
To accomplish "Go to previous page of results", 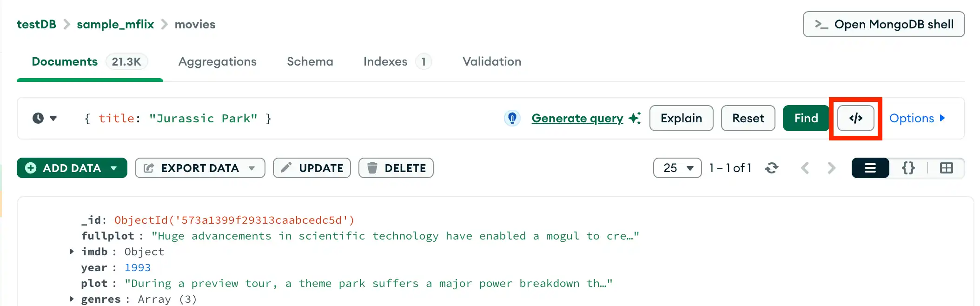I will (805, 168).
